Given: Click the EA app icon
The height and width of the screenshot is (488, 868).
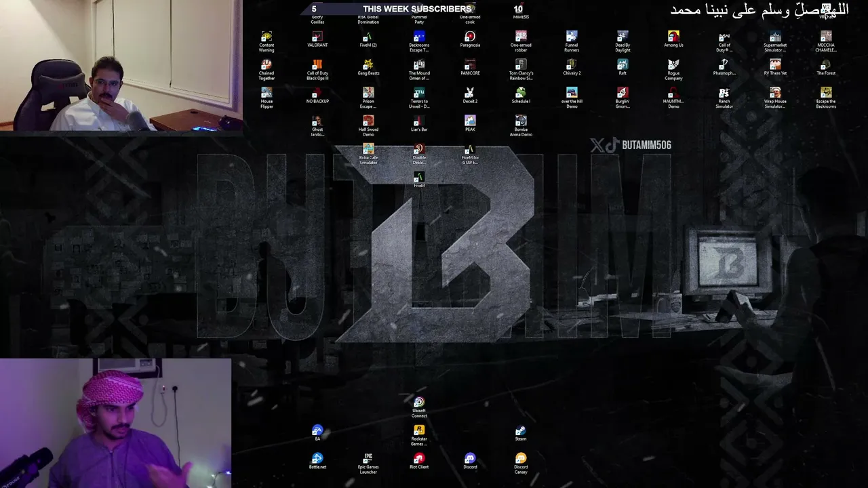Looking at the screenshot, I should [317, 433].
